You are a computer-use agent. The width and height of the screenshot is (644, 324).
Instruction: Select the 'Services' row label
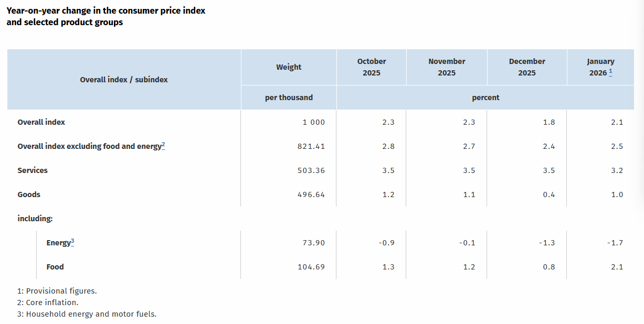coord(33,170)
